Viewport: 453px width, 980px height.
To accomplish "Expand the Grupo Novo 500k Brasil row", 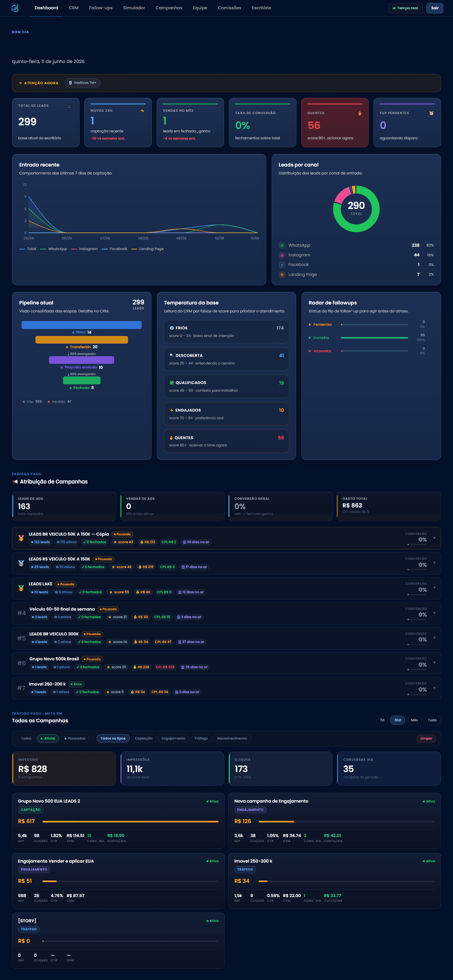I will point(434,663).
